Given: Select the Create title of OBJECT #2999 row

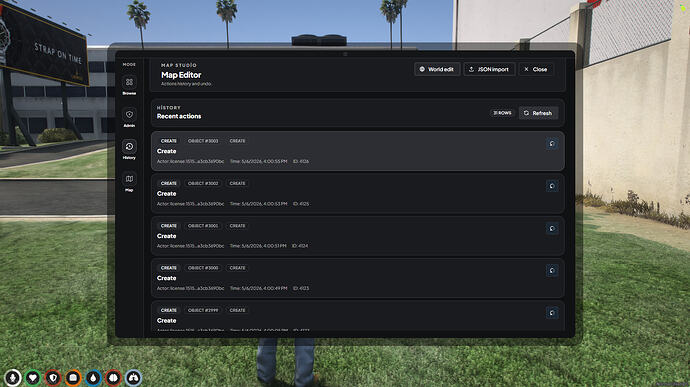Looking at the screenshot, I should pos(166,321).
